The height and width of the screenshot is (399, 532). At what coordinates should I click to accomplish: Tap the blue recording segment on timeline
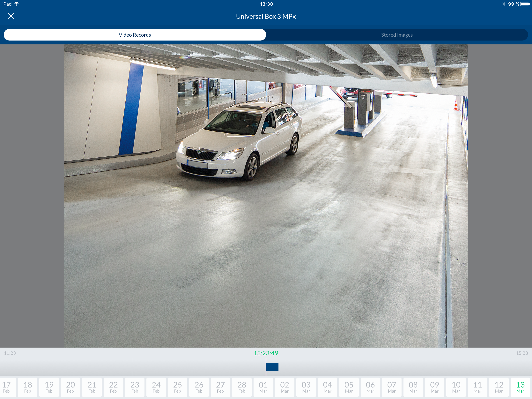272,367
